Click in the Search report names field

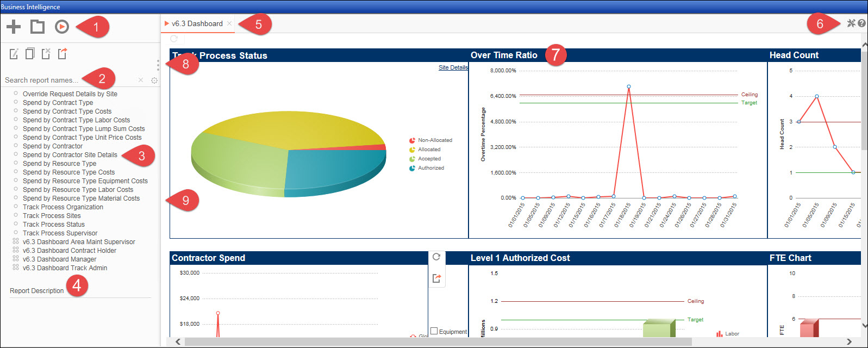[68, 80]
